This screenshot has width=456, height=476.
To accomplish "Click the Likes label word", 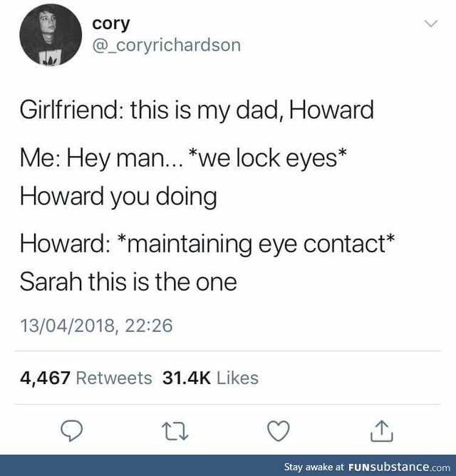I will [x=238, y=378].
